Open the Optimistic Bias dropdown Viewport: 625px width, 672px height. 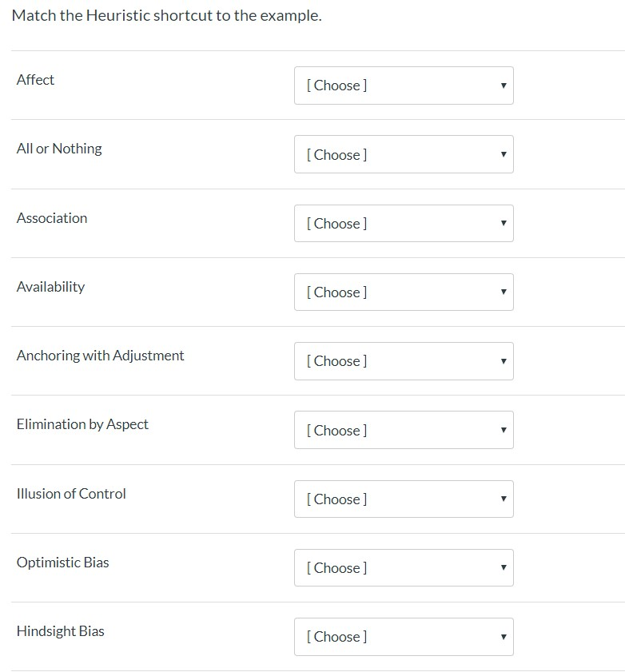(x=404, y=567)
